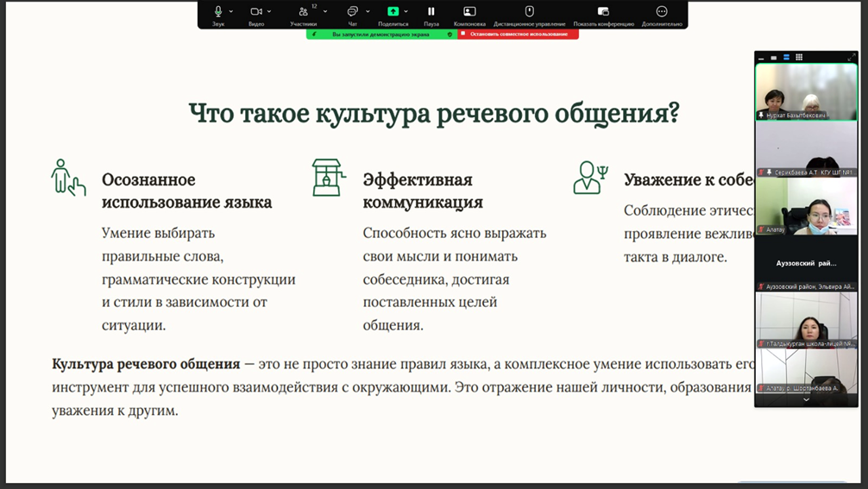The height and width of the screenshot is (489, 868).
Task: Expand video options arrow next to Видео
Action: click(x=270, y=11)
